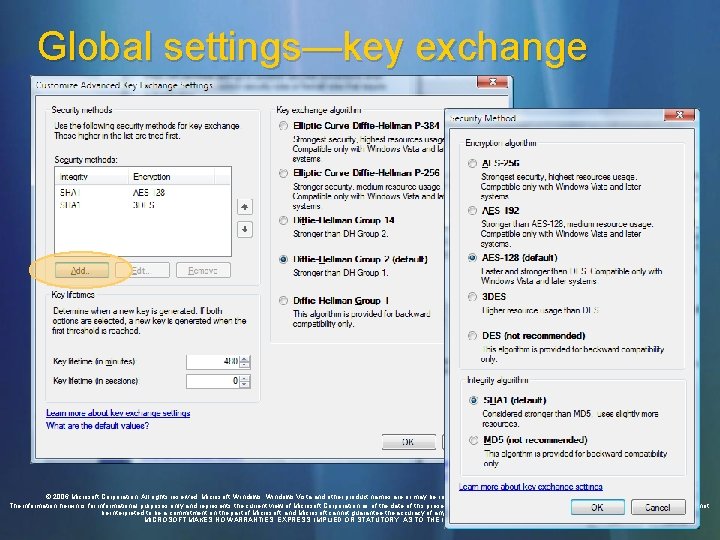
Task: Pick Diffie-Hellman Group 1 radio button
Action: click(283, 301)
